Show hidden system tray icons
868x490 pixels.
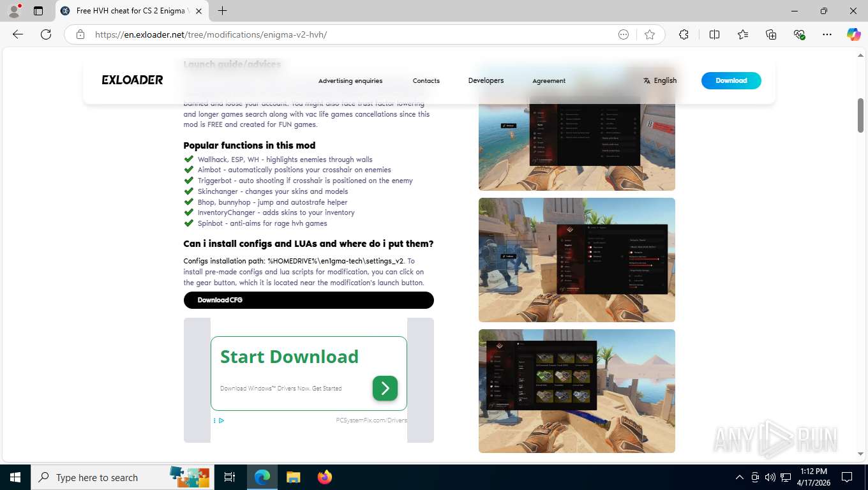tap(740, 477)
